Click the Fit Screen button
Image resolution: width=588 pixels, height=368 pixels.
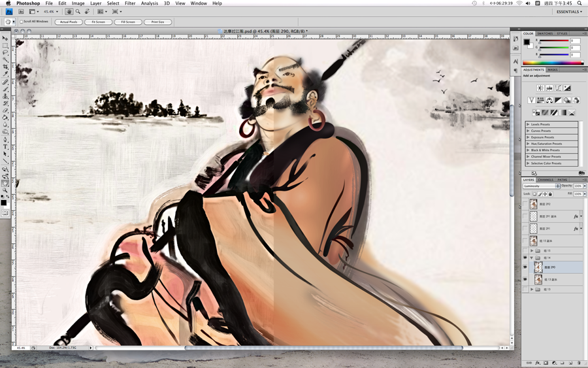point(98,22)
